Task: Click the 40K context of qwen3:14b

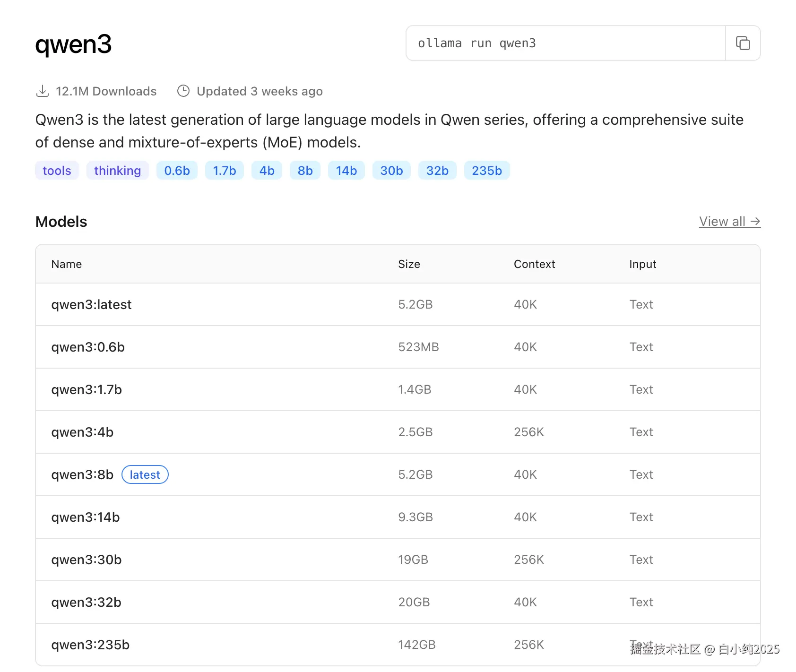Action: [x=525, y=517]
